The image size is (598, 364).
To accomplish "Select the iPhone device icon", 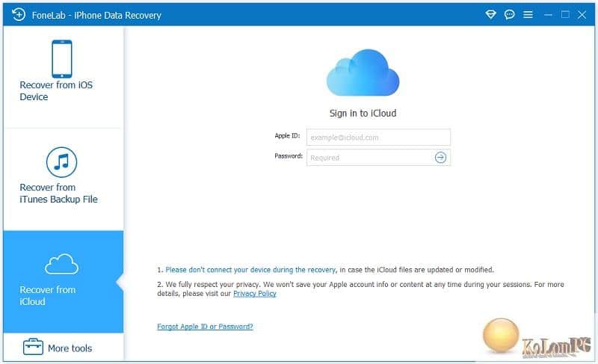I will [x=62, y=59].
